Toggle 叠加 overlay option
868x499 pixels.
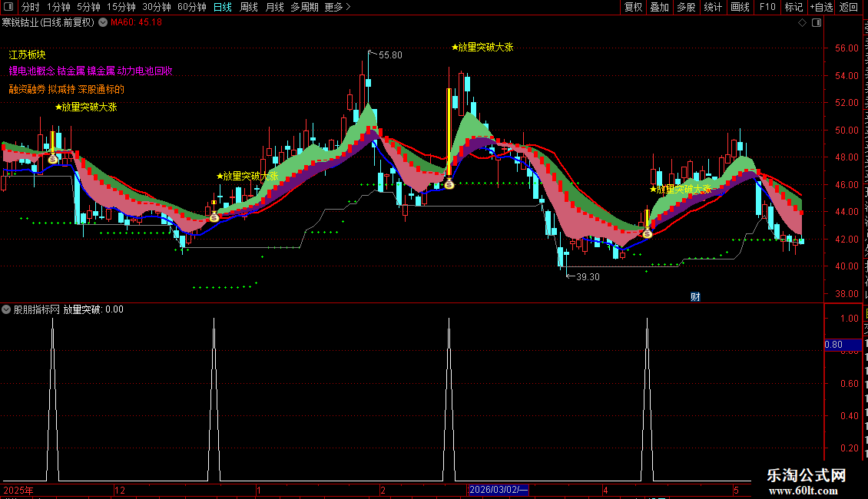point(660,7)
